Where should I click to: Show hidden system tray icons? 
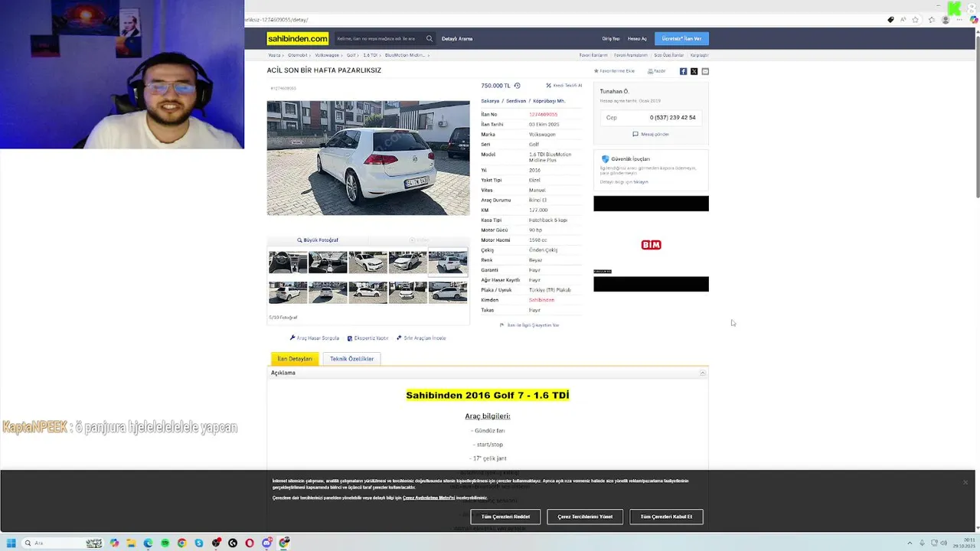tap(911, 543)
